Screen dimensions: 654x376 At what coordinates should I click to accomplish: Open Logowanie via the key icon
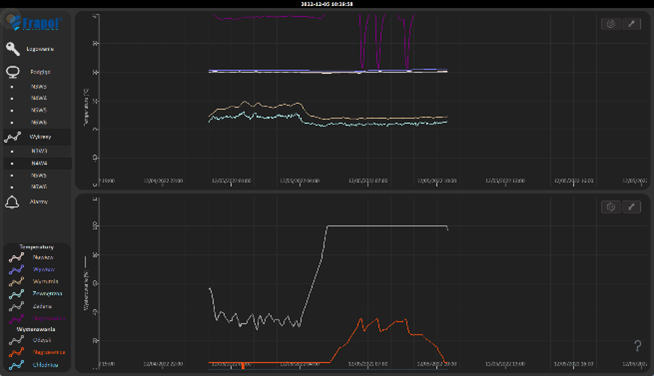(13, 49)
